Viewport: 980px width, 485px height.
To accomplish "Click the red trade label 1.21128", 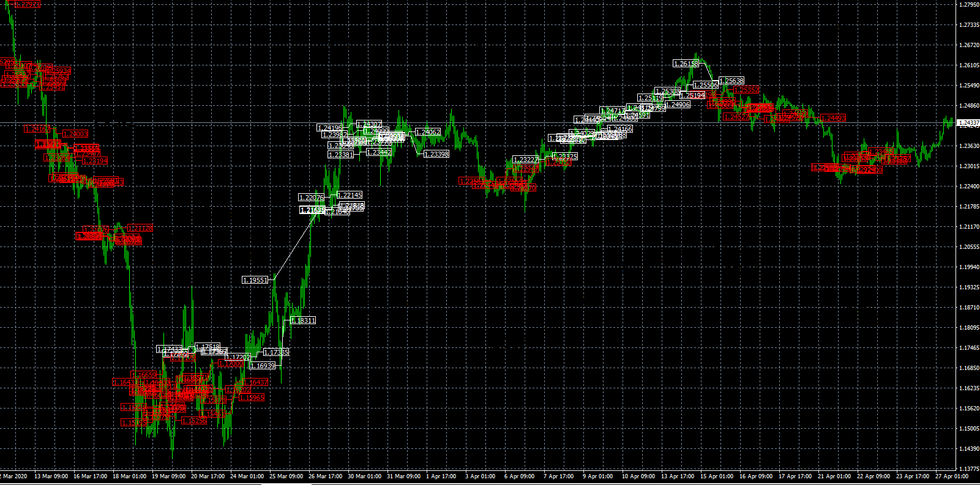I will pos(140,228).
